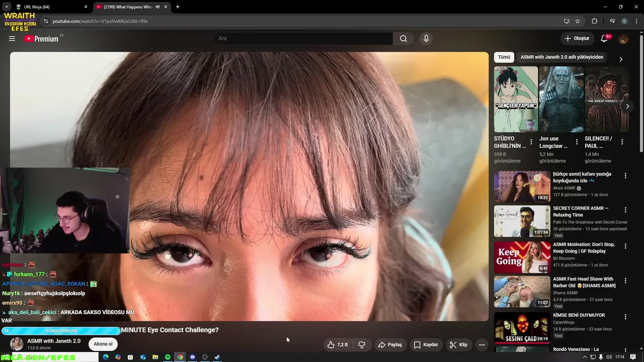Open the Chrome profile E button
644x362 pixels.
pos(624,21)
